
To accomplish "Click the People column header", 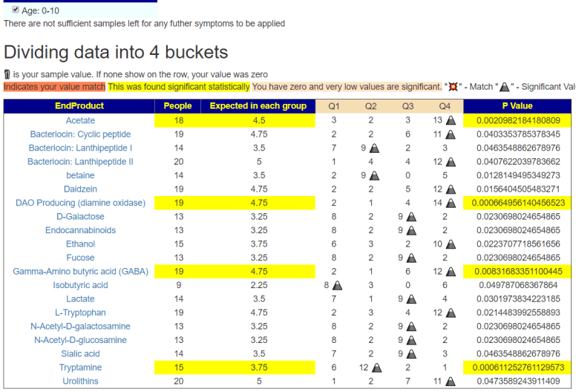I will (x=178, y=106).
